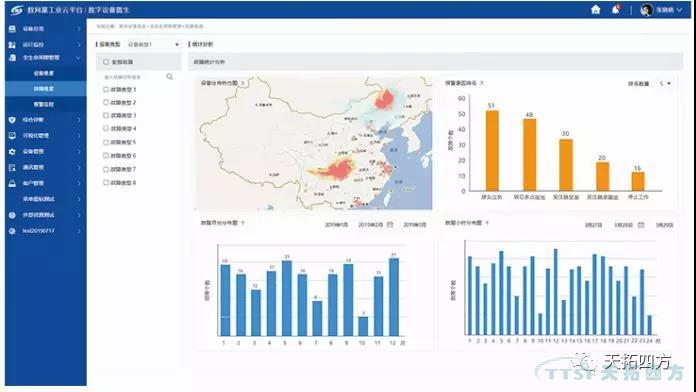Image resolution: width=696 pixels, height=392 pixels.
Task: Expand the test20190717 sidebar menu
Action: click(45, 231)
